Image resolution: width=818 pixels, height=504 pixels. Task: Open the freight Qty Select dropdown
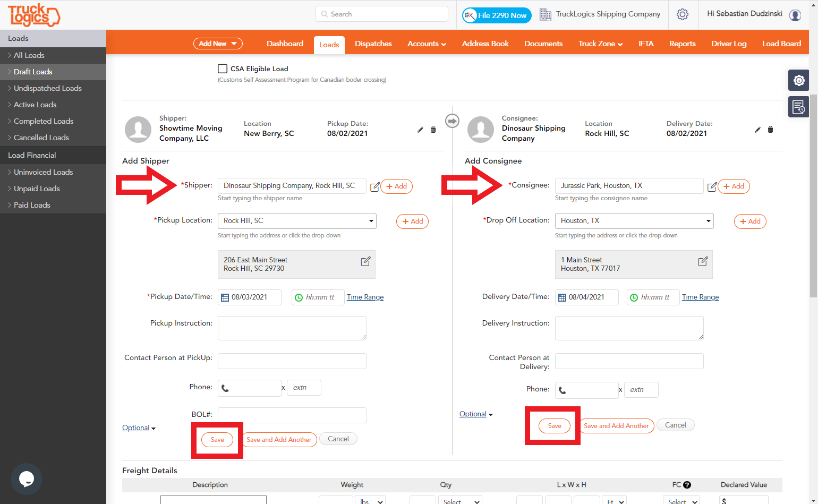coord(460,501)
